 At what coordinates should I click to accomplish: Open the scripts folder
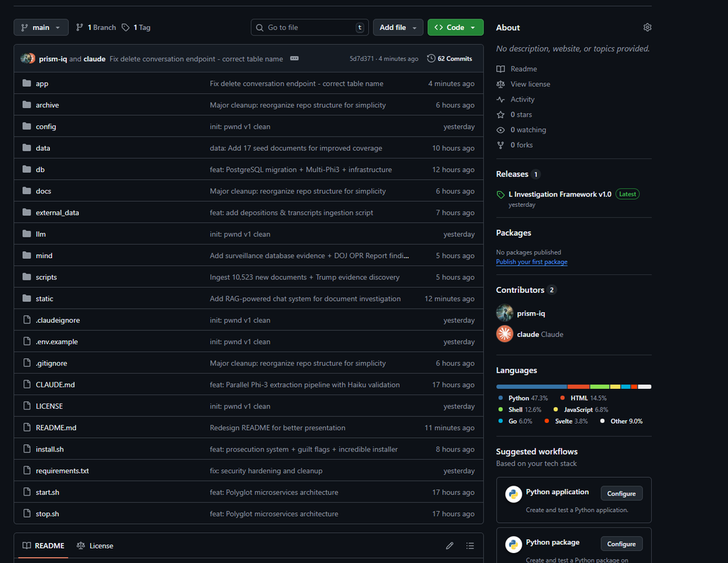[46, 277]
